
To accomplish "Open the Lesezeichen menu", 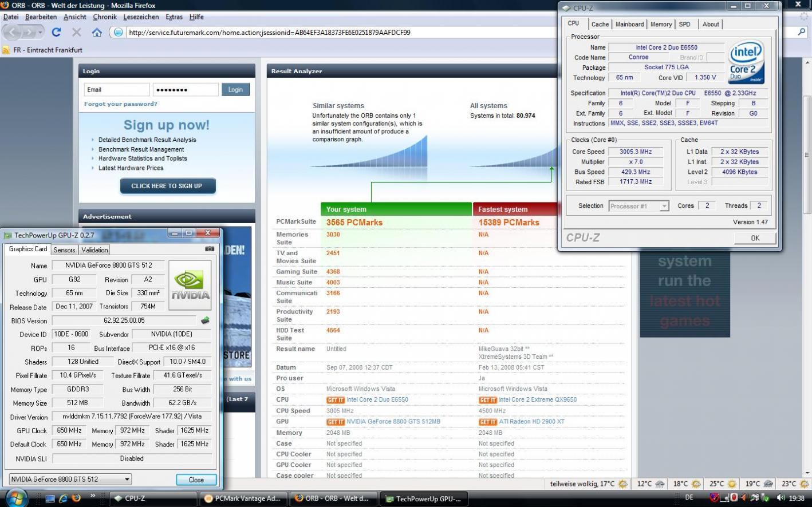I will point(141,17).
